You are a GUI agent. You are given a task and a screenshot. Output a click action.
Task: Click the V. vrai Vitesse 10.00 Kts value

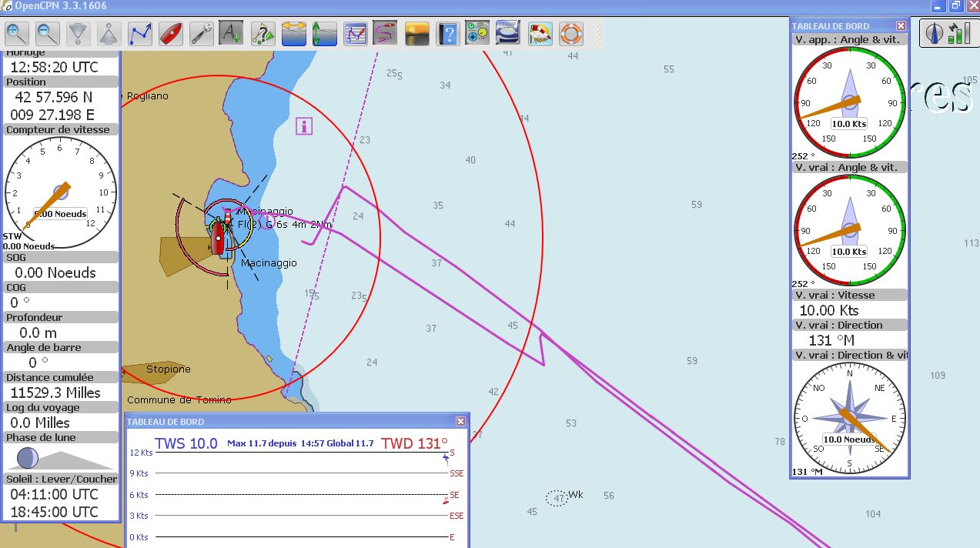828,310
